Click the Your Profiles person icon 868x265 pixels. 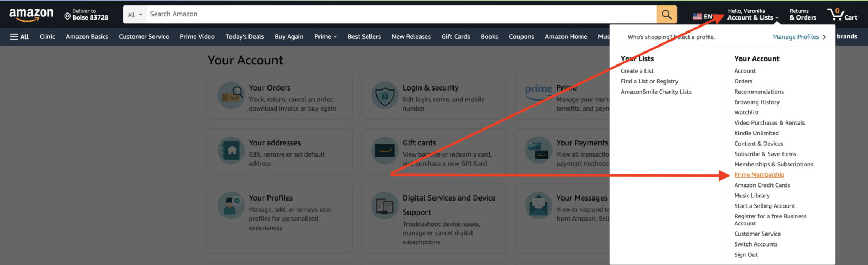(x=231, y=206)
